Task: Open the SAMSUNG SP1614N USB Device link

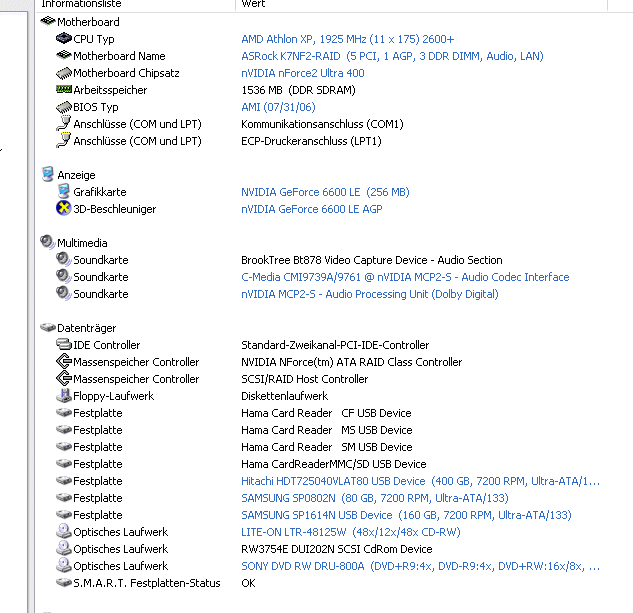Action: pos(406,515)
